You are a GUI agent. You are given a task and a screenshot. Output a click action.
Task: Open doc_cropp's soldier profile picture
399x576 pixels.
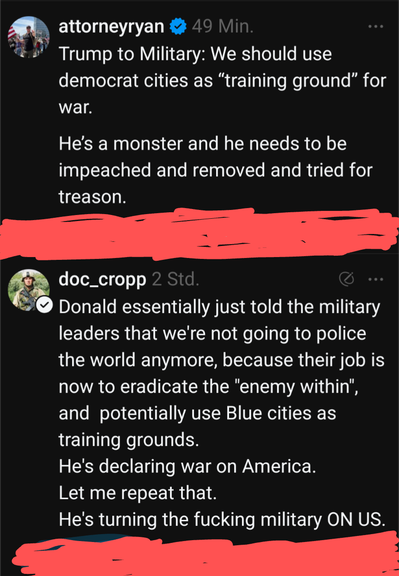pos(29,290)
